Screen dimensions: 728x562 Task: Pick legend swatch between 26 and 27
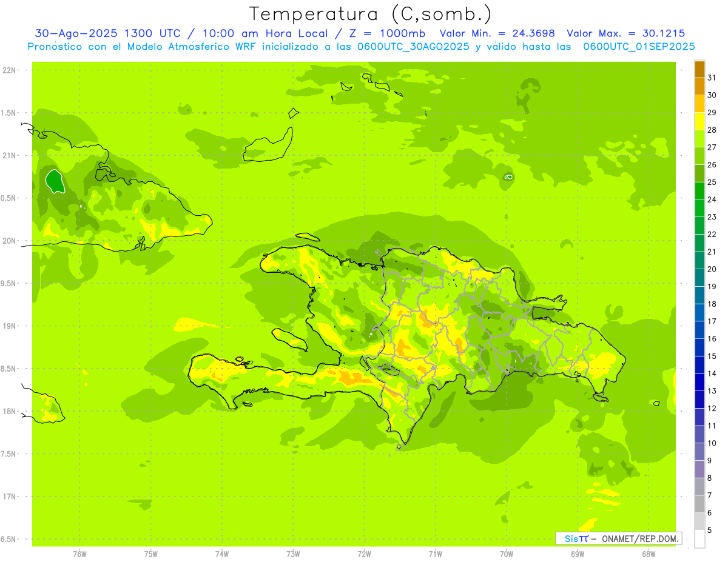point(699,156)
